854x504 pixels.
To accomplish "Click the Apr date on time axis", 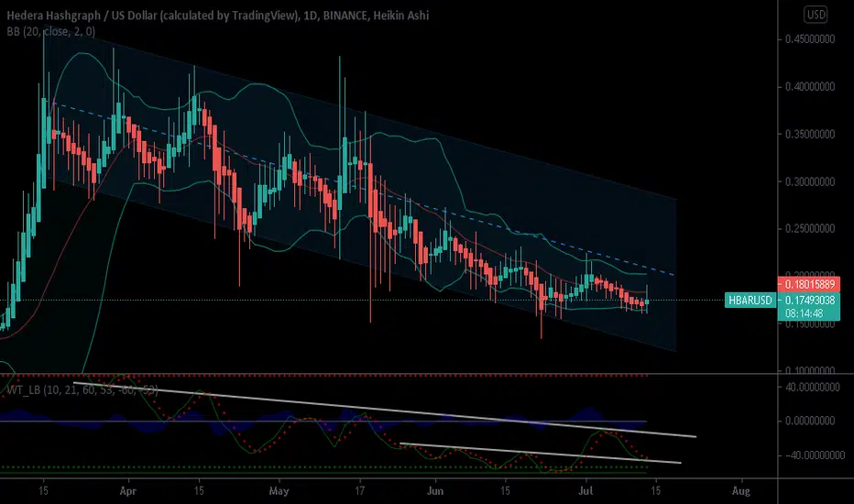I will pos(127,491).
